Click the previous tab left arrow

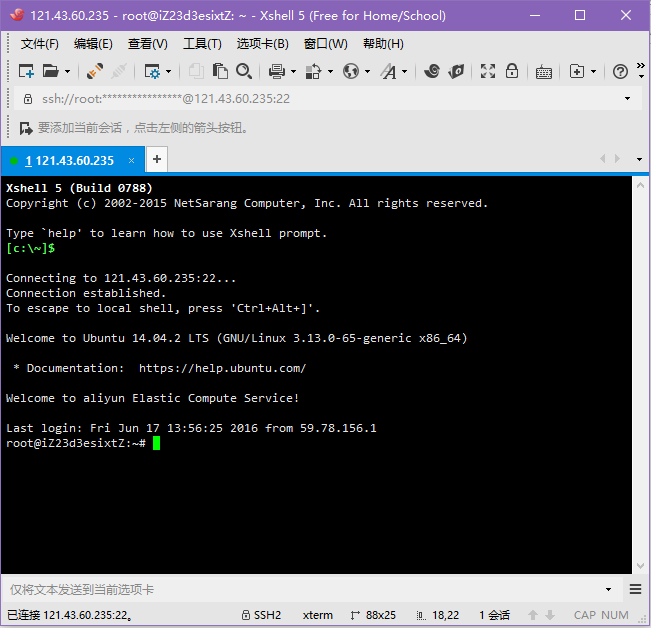click(602, 159)
